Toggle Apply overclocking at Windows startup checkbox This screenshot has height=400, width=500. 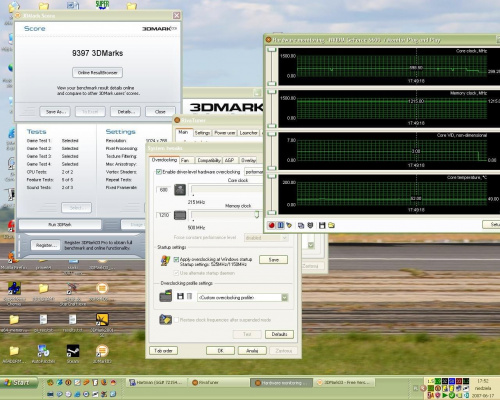176,259
